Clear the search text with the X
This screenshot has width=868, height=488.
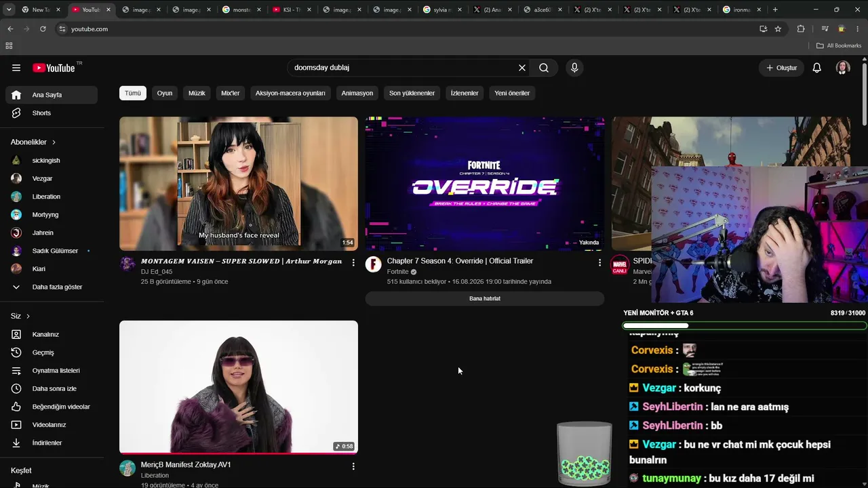(x=522, y=68)
